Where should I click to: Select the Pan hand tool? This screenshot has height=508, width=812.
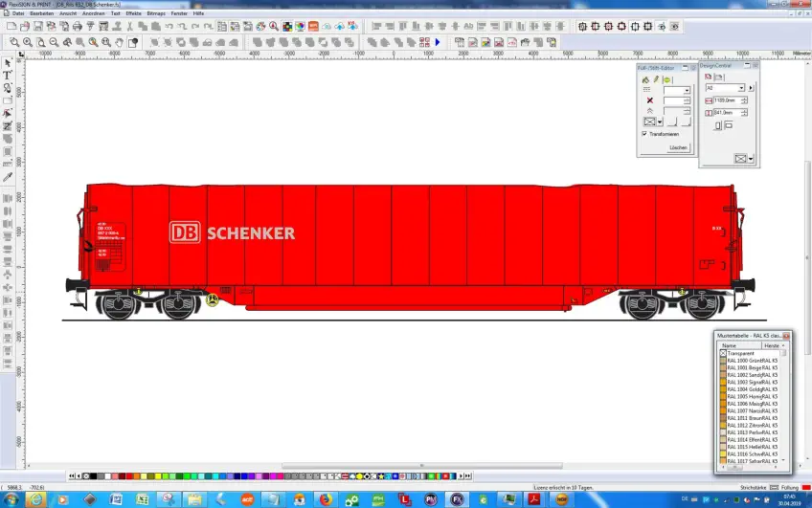pyautogui.click(x=120, y=42)
